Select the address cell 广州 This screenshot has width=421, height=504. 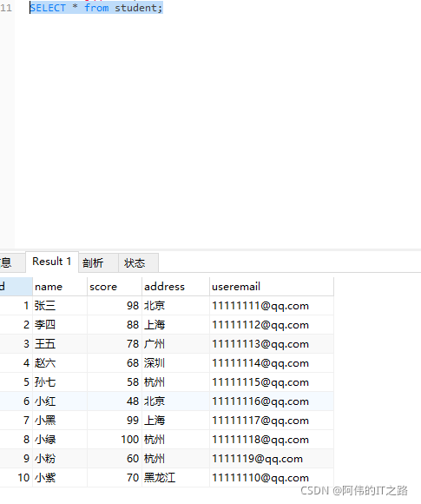pyautogui.click(x=175, y=344)
